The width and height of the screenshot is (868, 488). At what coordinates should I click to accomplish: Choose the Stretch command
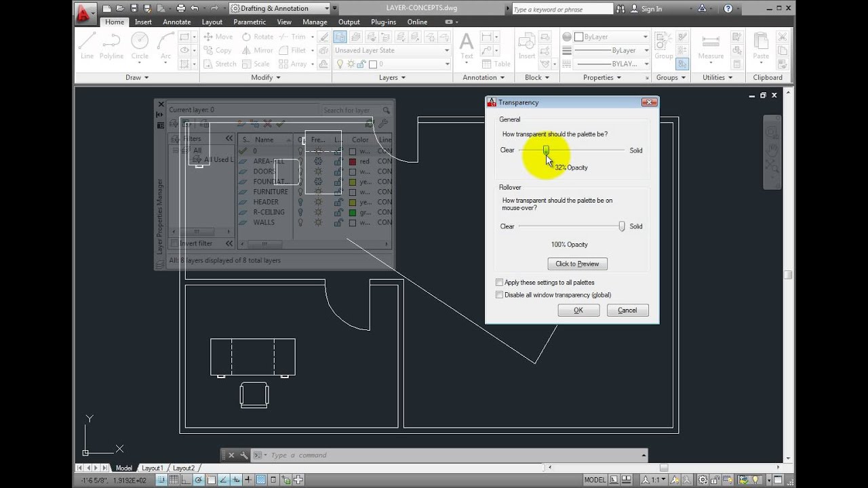220,64
